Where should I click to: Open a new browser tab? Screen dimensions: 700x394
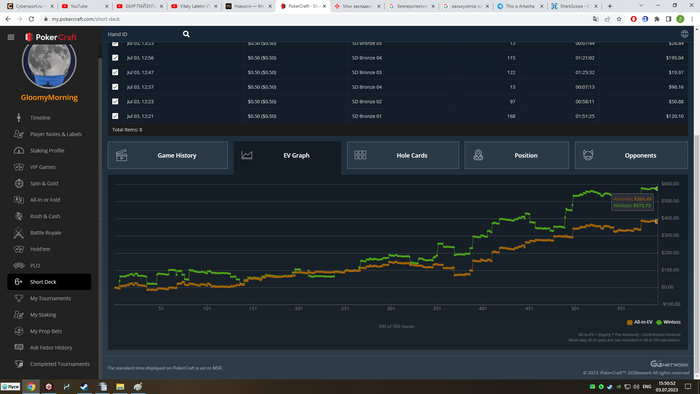pos(610,6)
